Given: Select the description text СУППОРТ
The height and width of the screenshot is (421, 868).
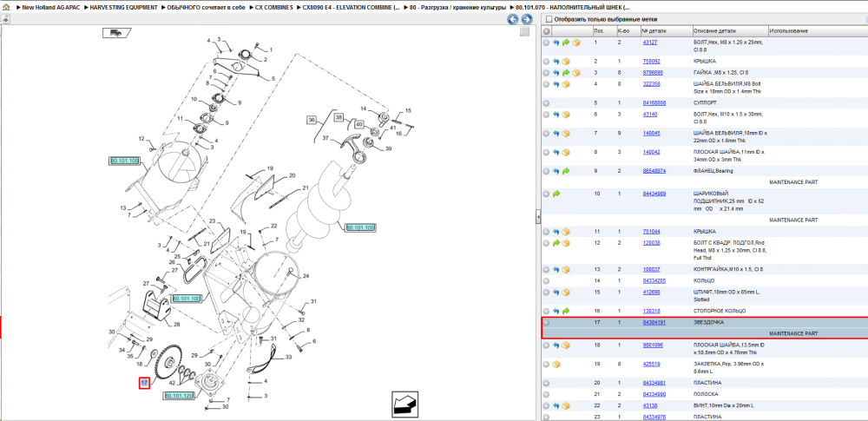Looking at the screenshot, I should [x=704, y=103].
